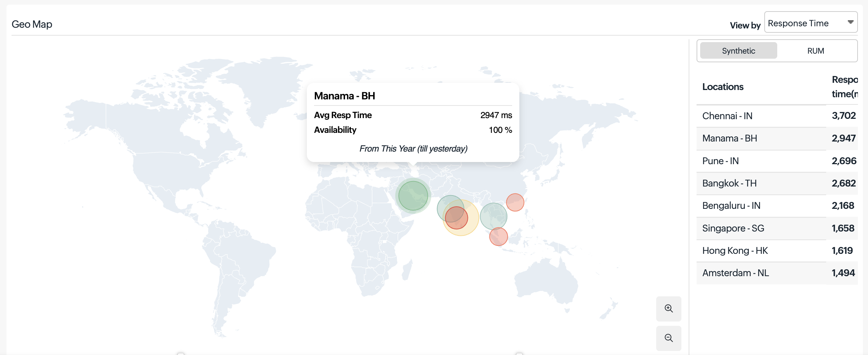Click the dropdown arrow beside Response Time
This screenshot has height=355, width=868.
(850, 22)
